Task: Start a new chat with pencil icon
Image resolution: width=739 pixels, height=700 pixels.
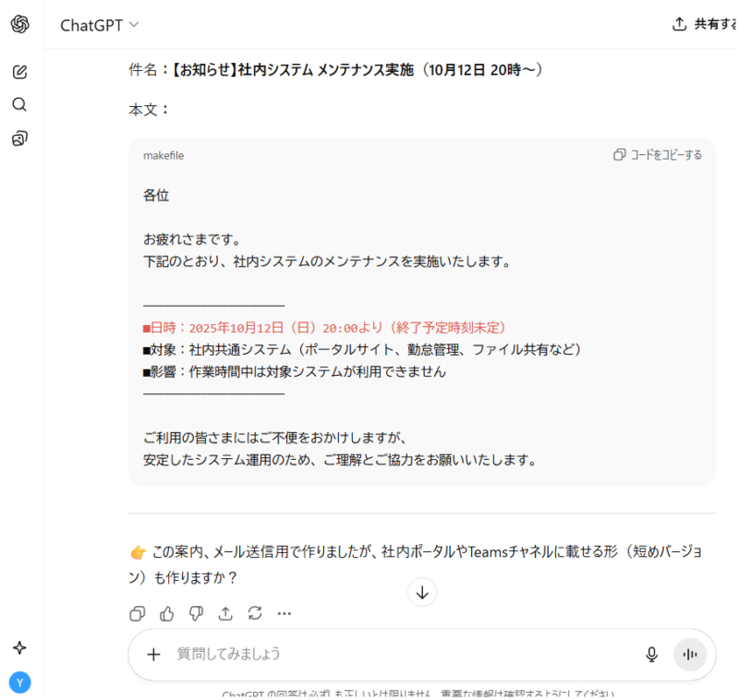Action: click(x=19, y=71)
